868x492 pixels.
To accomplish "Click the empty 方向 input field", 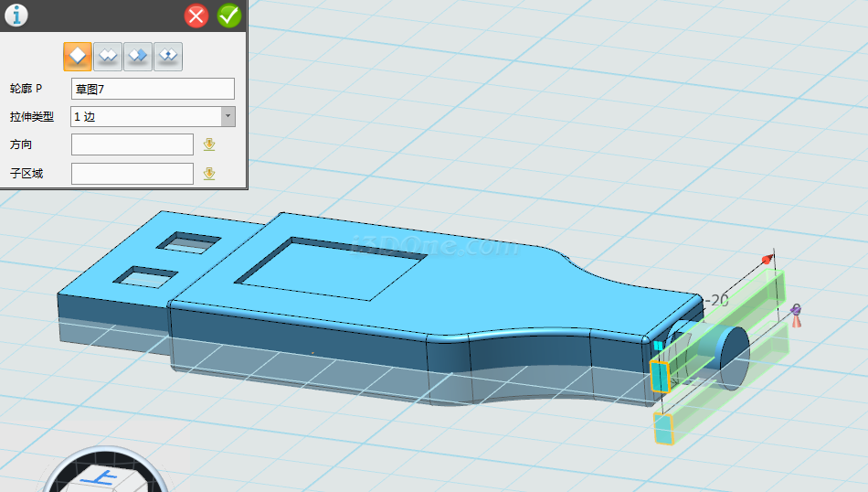I will point(132,144).
